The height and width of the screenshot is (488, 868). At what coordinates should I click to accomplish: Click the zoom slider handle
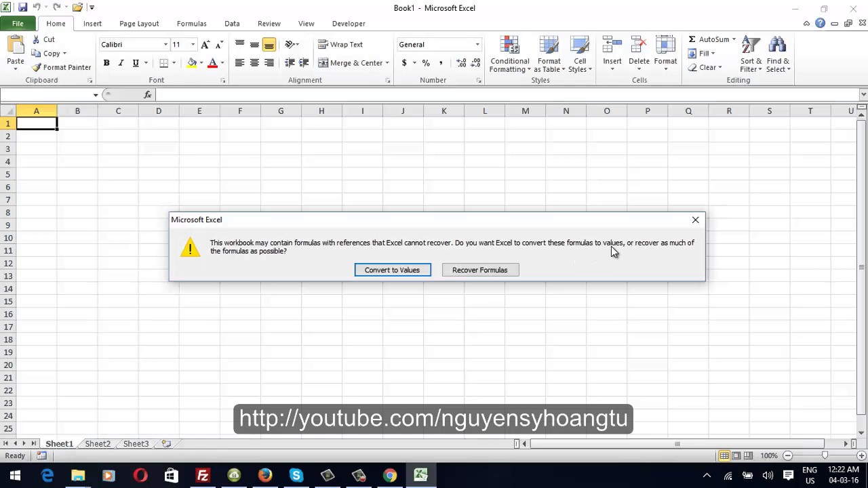825,455
